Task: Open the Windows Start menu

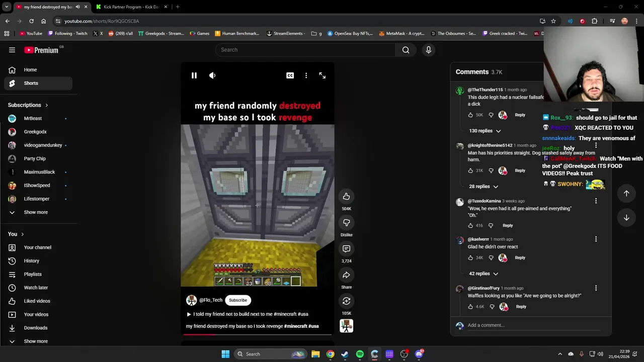Action: coord(225,354)
